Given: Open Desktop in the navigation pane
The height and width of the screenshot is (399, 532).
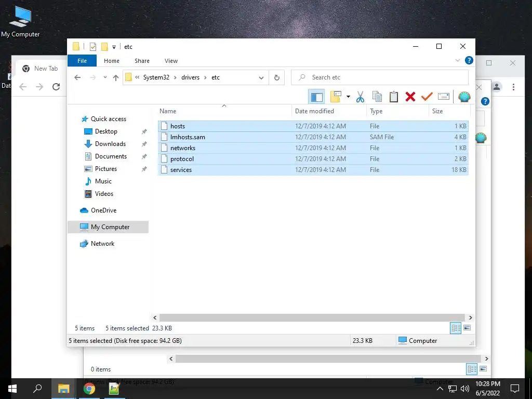Looking at the screenshot, I should (x=101, y=131).
